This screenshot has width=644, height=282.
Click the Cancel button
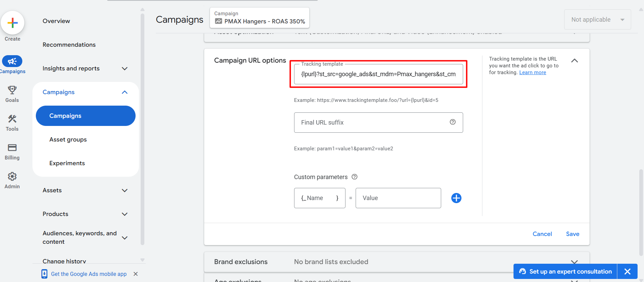[x=542, y=234]
